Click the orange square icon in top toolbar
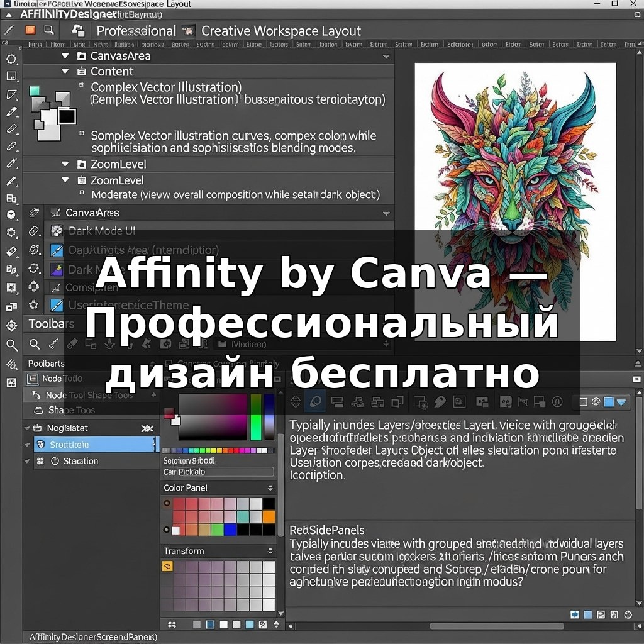644x644 pixels. (x=30, y=30)
